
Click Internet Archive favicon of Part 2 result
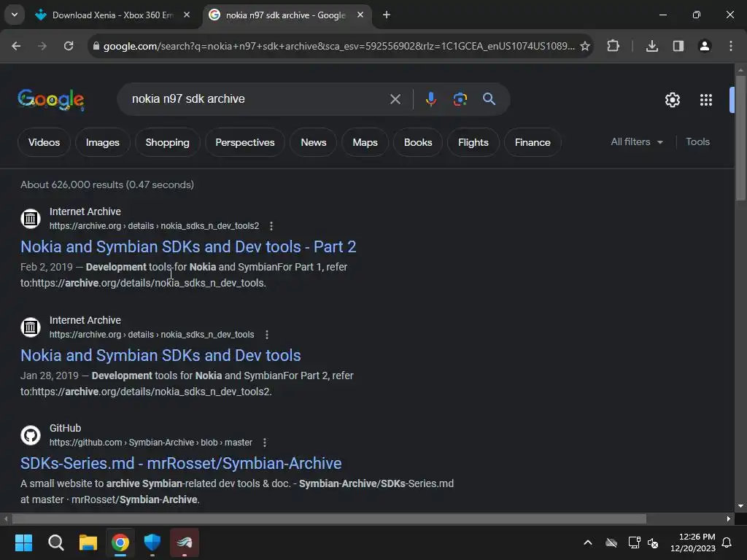pyautogui.click(x=31, y=219)
